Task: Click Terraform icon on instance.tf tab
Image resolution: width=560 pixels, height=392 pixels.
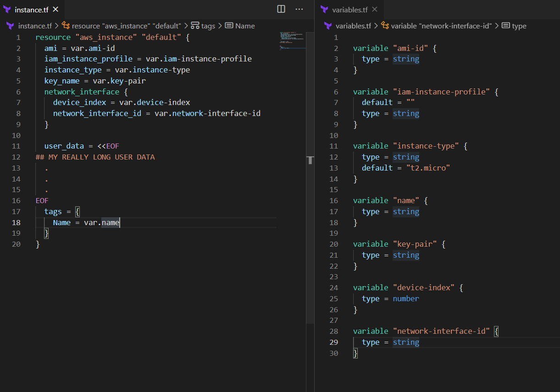Action: [7, 10]
